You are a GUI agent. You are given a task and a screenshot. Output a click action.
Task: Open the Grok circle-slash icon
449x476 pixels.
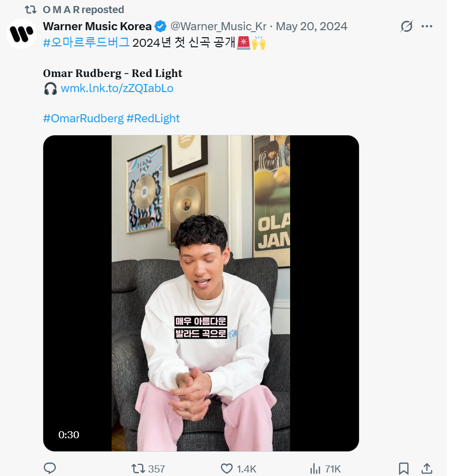(x=406, y=26)
